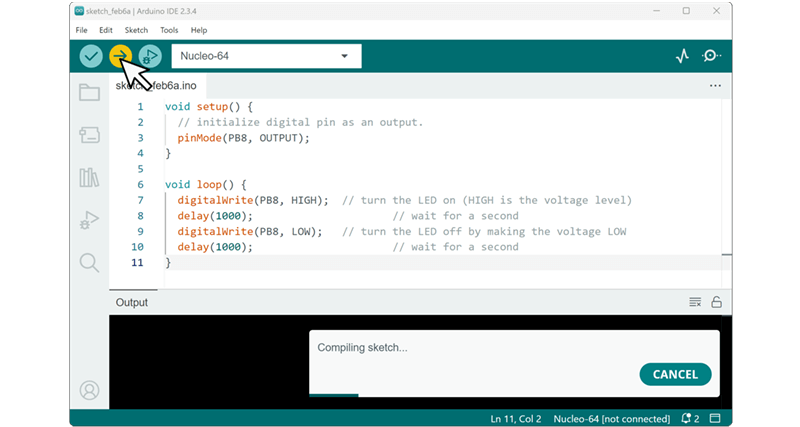This screenshot has width=800, height=427.
Task: Start Debugging with the play-bug button
Action: click(x=150, y=56)
